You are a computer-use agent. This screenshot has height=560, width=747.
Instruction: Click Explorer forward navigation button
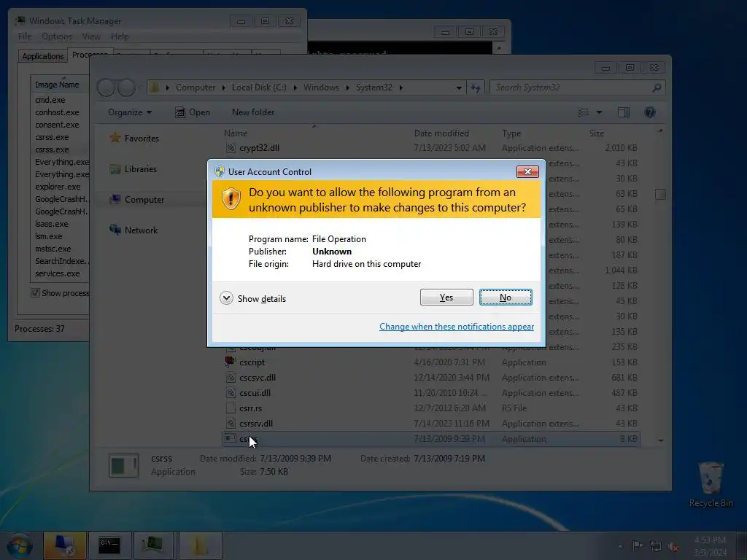coord(126,87)
